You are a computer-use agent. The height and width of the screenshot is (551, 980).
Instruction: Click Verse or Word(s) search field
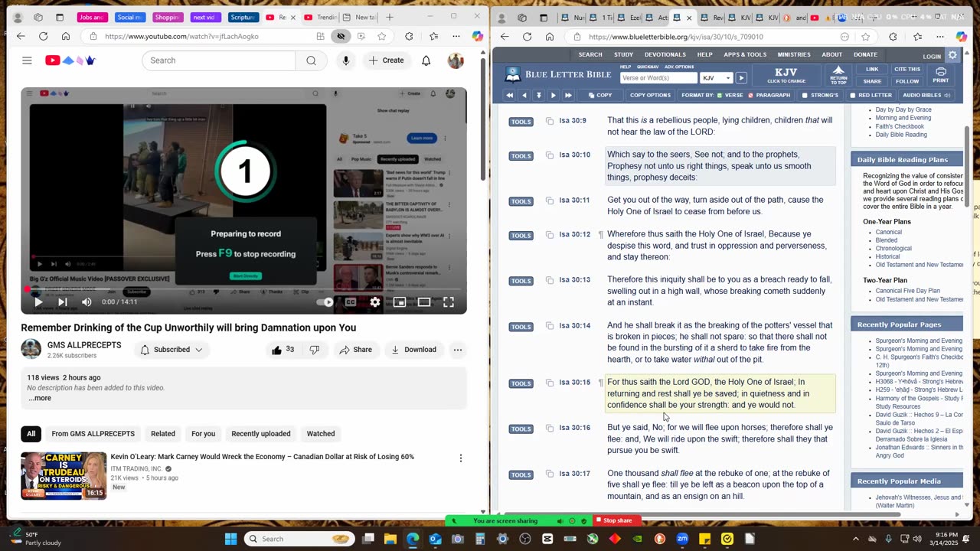[x=658, y=78]
